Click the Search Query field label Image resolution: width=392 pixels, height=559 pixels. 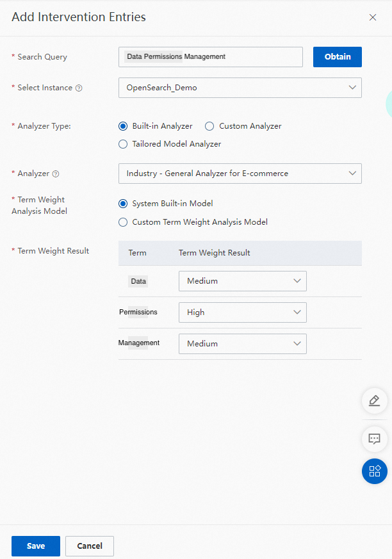(42, 57)
